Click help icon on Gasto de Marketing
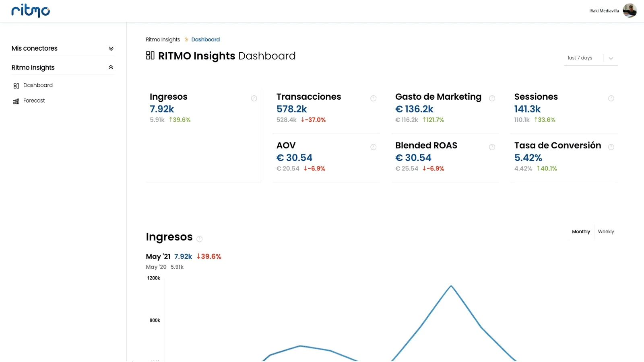Image resolution: width=644 pixels, height=362 pixels. point(492,99)
